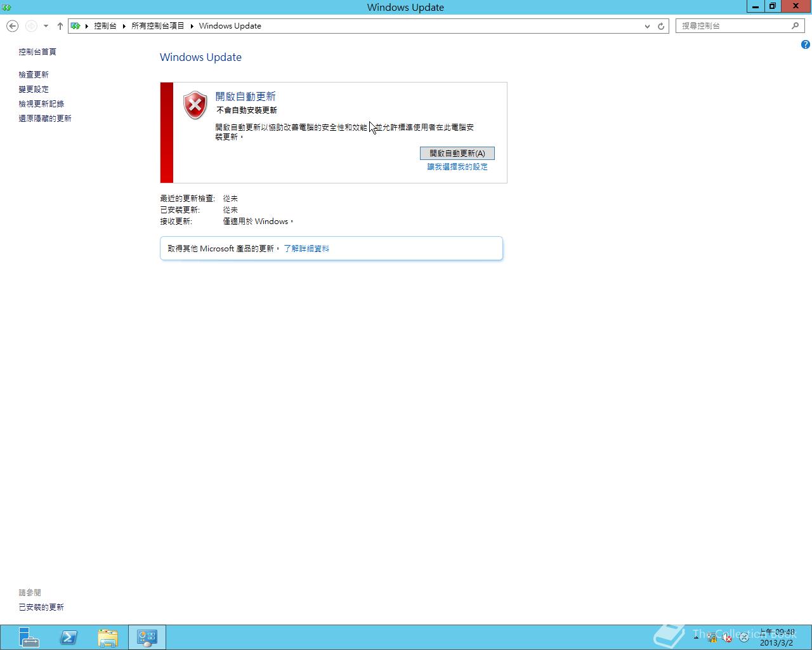Click 檢查更新 in the sidebar
The image size is (812, 650).
click(x=34, y=75)
